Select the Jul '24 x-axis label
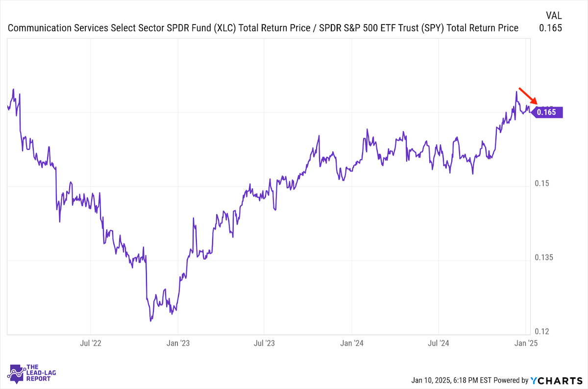 coord(439,342)
